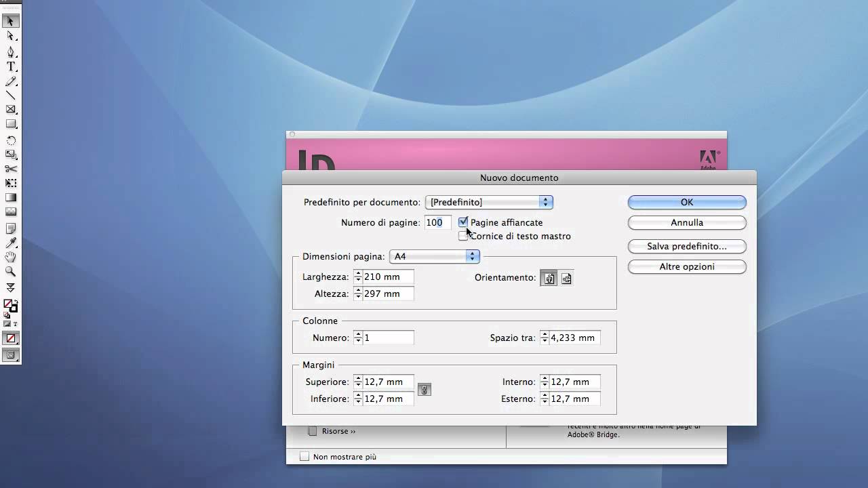Open the Risorse link in welcome window
This screenshot has width=868, height=488.
coord(338,431)
